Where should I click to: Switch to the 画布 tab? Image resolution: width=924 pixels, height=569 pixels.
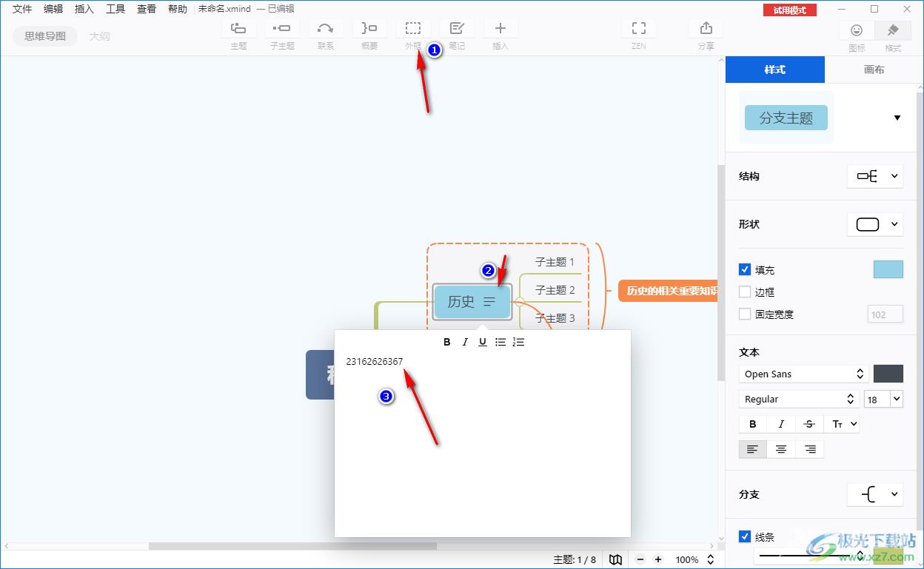point(874,70)
